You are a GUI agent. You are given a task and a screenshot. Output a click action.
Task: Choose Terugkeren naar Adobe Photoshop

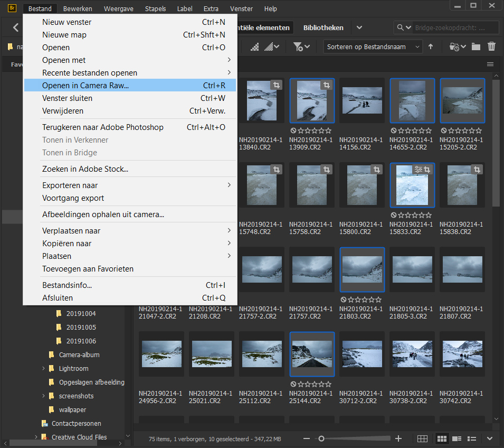(130, 127)
